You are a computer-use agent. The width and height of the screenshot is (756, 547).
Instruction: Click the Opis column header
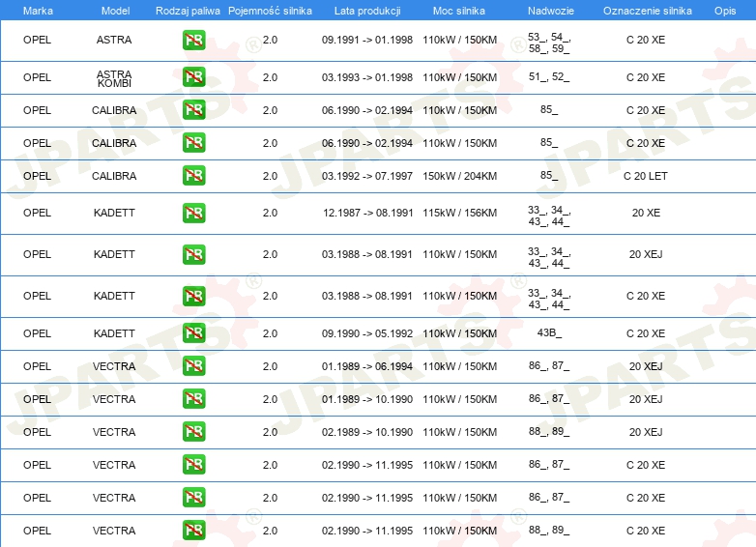tap(724, 10)
